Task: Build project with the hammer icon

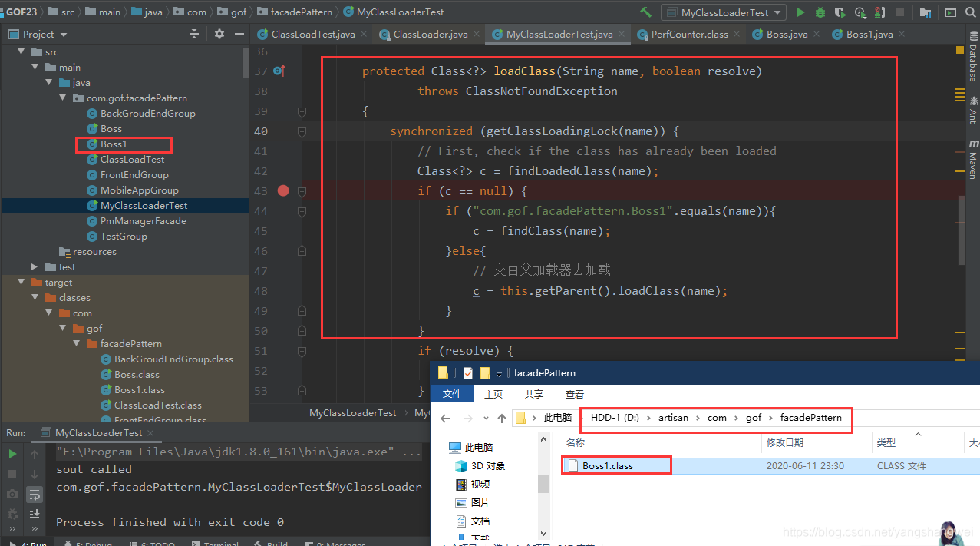Action: 646,12
